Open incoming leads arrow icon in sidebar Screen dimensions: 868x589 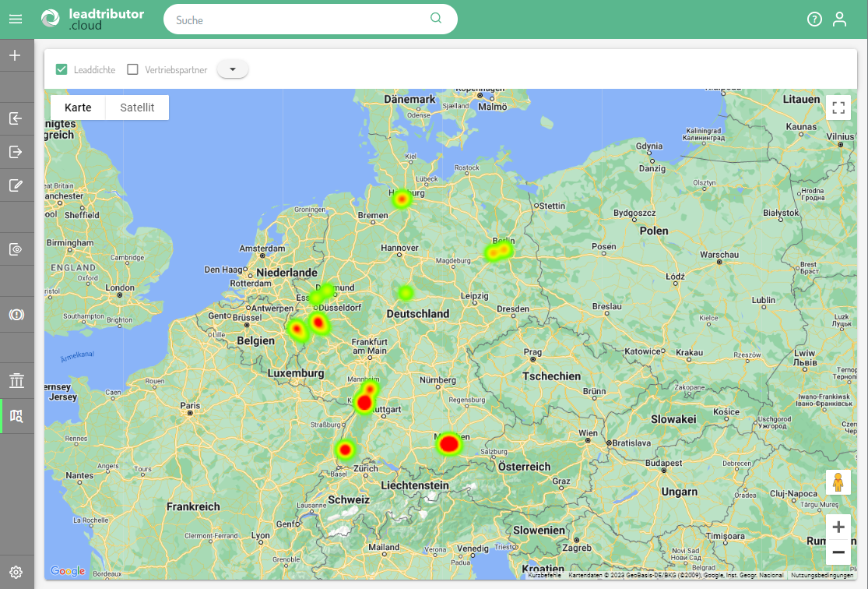(x=16, y=118)
